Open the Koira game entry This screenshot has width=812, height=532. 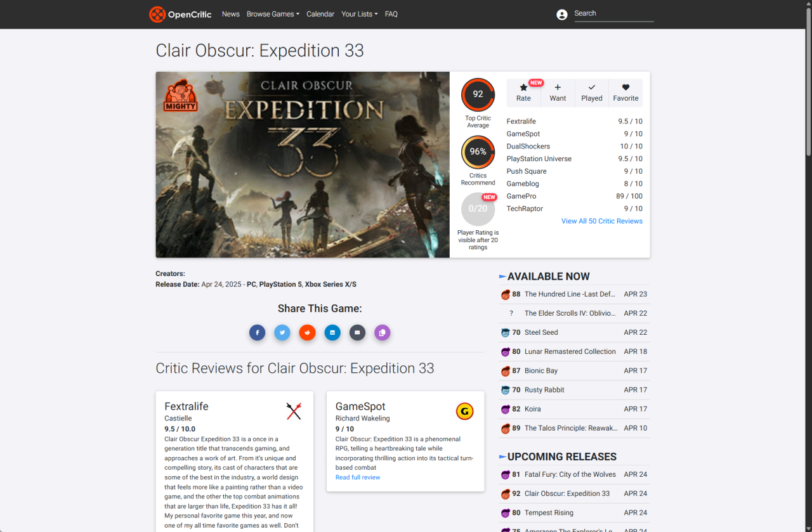[533, 409]
